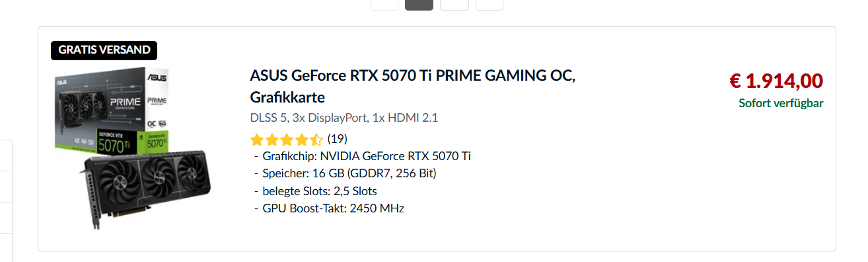Click the pagination button left of the dark one
This screenshot has width=868, height=262.
point(384,4)
